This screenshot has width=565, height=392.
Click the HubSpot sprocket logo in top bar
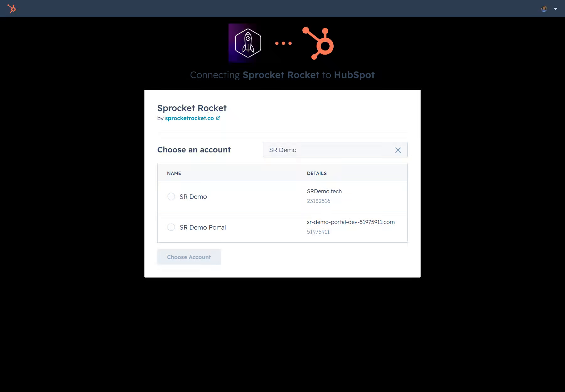tap(12, 8)
